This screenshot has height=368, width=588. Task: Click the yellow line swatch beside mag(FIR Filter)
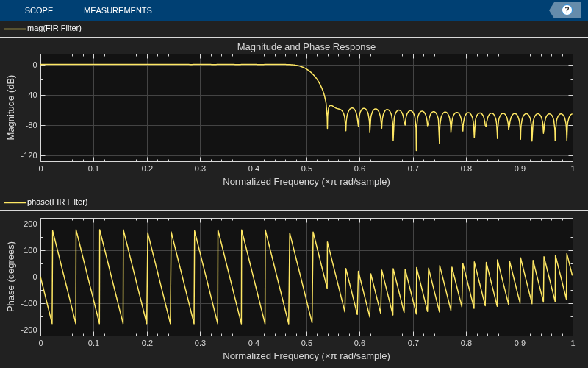[x=15, y=29]
